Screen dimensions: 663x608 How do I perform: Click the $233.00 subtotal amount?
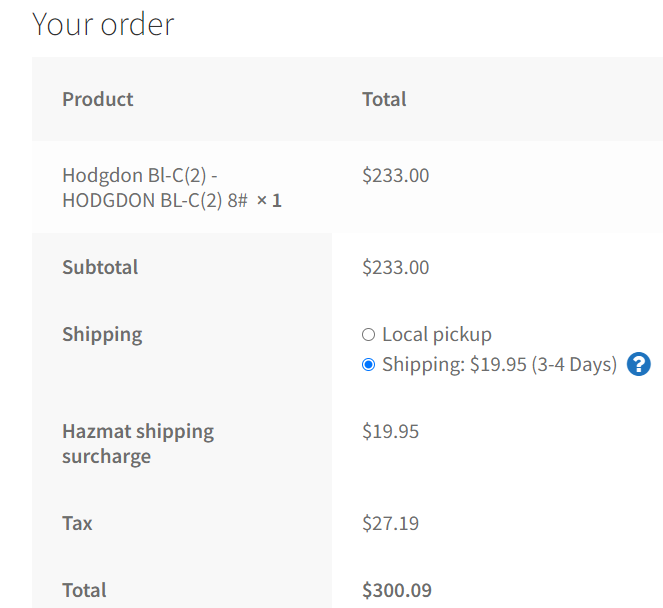click(x=395, y=267)
